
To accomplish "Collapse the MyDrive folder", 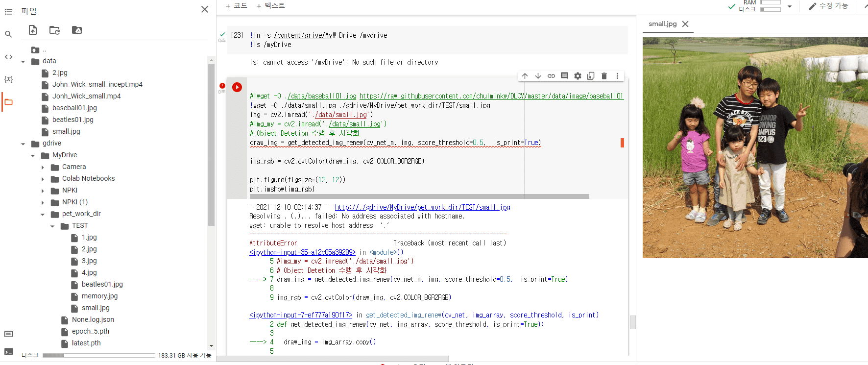I will pos(33,156).
